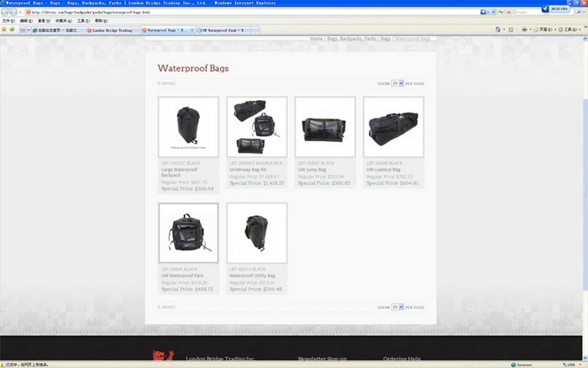Open the address bar history dropdown arrow
This screenshot has height=368, width=588.
pos(494,12)
